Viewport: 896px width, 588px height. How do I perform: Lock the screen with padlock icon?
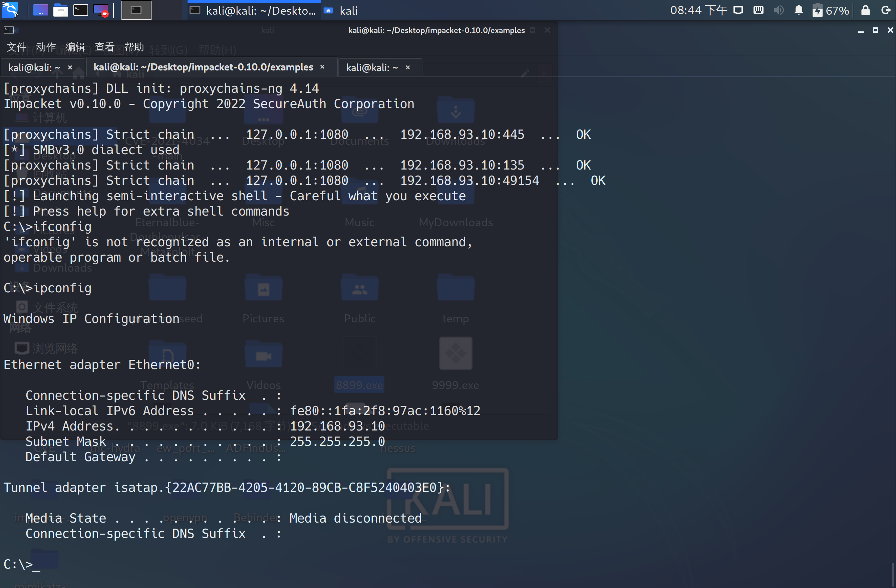865,10
